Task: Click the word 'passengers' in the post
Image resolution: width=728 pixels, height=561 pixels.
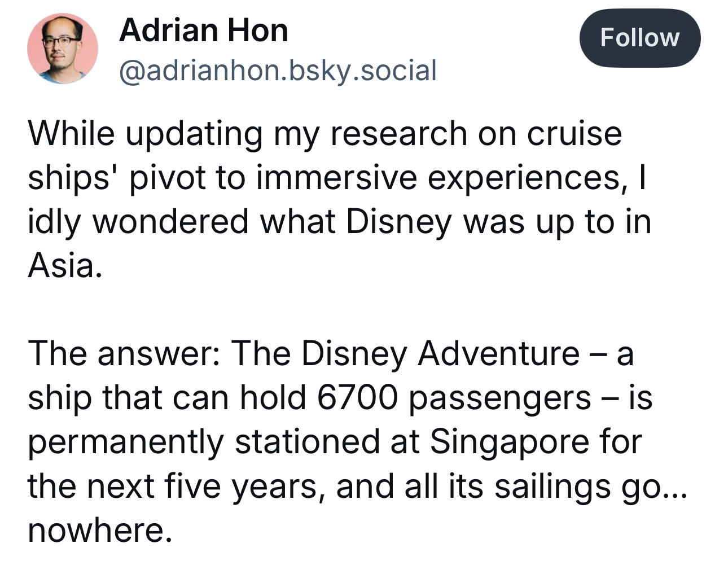Action: (x=500, y=398)
